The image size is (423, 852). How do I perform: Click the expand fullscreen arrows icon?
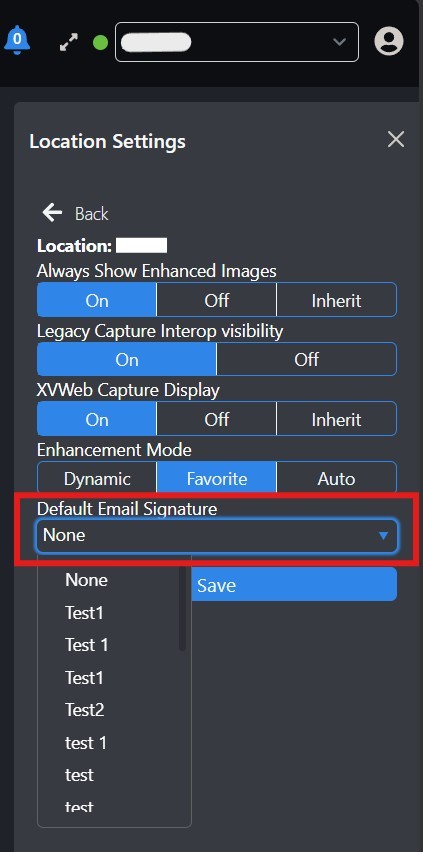[69, 42]
